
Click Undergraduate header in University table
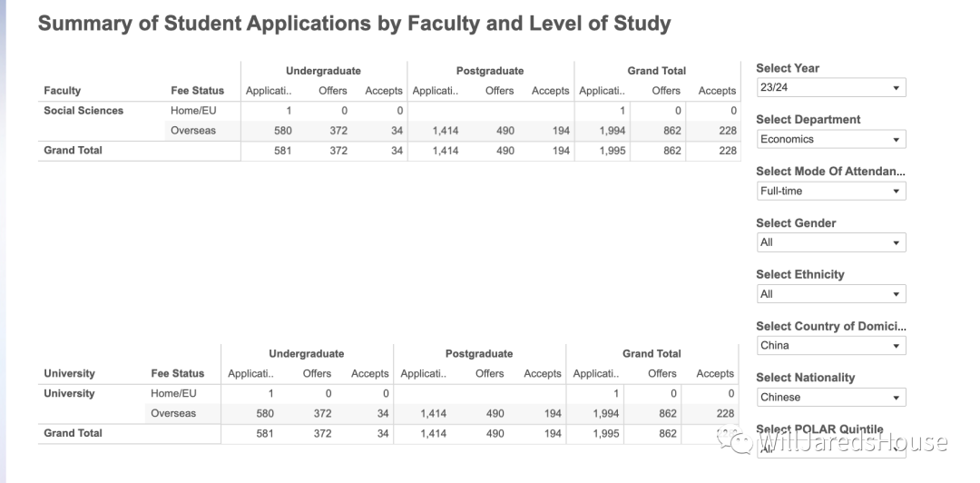tap(307, 353)
